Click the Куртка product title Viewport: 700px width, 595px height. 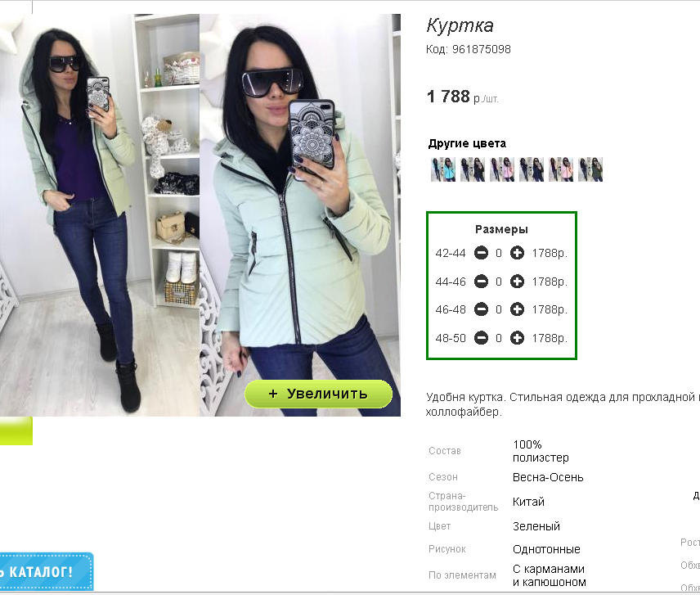coord(460,25)
